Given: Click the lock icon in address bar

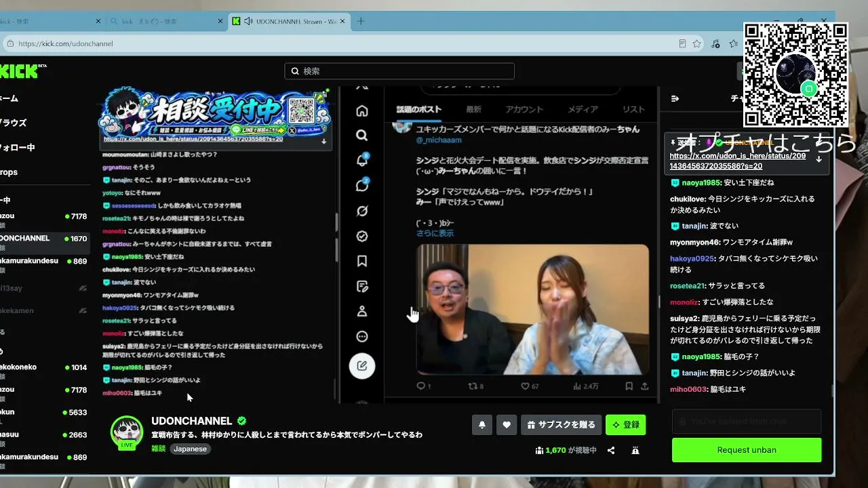Looking at the screenshot, I should pyautogui.click(x=9, y=43).
